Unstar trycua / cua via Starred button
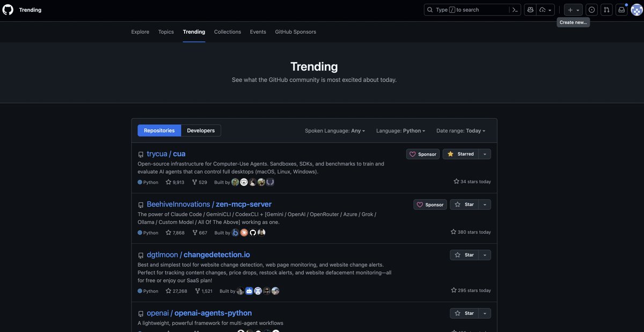 pos(460,154)
